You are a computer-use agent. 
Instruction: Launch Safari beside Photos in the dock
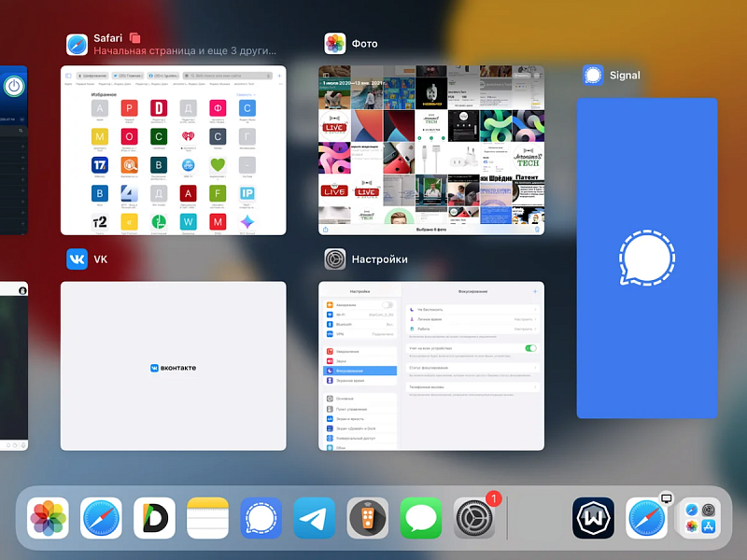pyautogui.click(x=101, y=517)
